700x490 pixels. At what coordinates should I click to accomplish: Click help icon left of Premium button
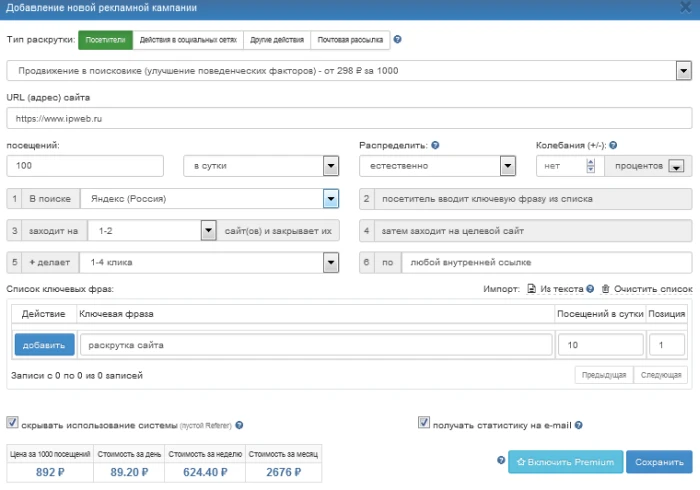[500, 462]
